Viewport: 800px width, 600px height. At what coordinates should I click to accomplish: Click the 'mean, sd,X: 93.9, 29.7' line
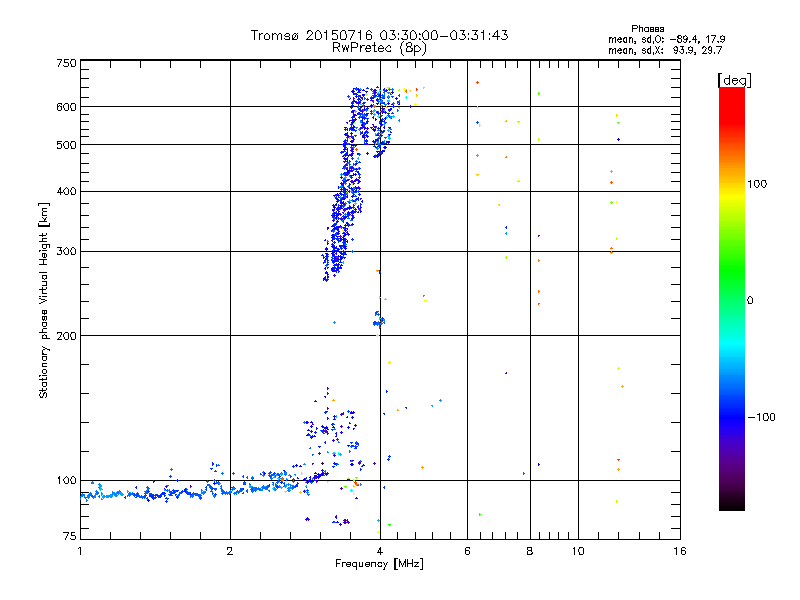click(665, 50)
